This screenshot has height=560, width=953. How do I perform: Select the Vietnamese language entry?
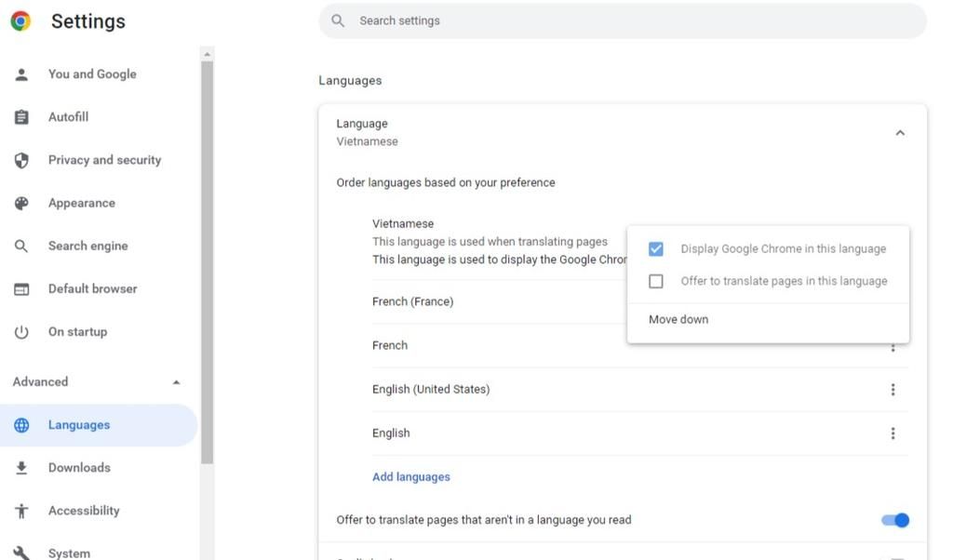(403, 223)
